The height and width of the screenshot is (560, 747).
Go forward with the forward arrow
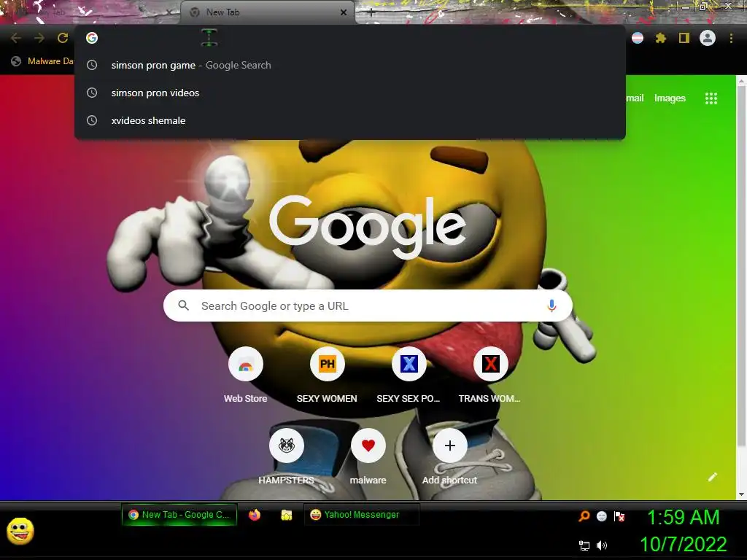click(x=39, y=38)
